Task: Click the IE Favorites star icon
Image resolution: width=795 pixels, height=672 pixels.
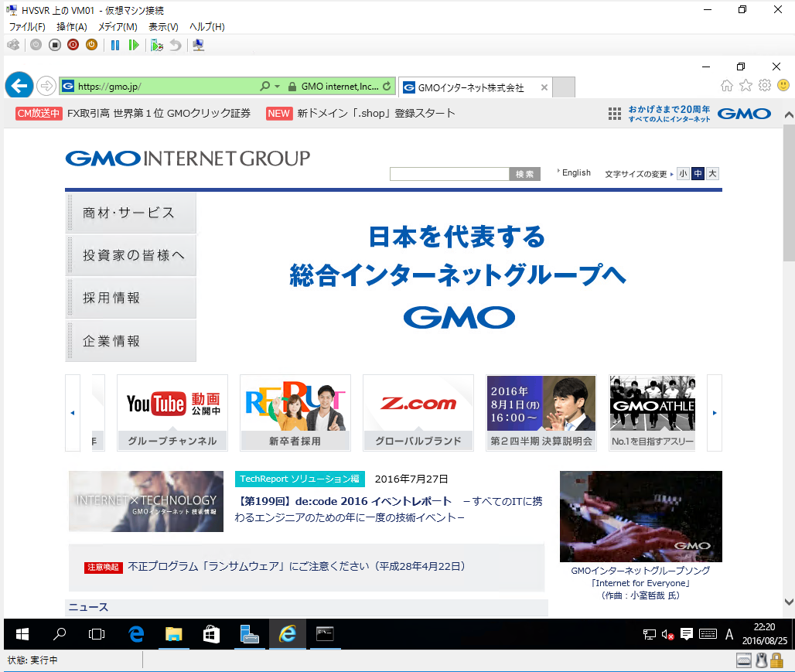Action: pos(746,85)
